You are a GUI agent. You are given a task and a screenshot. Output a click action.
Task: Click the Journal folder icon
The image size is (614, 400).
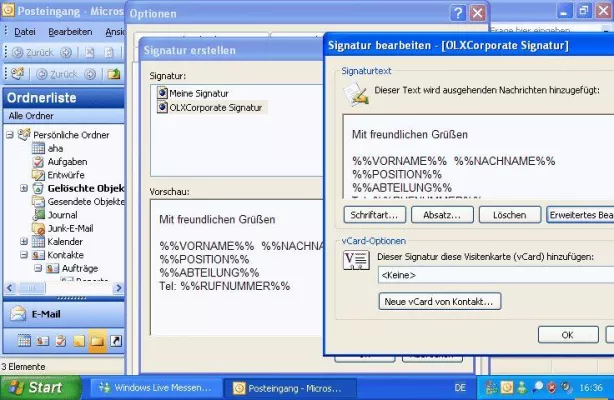(39, 215)
